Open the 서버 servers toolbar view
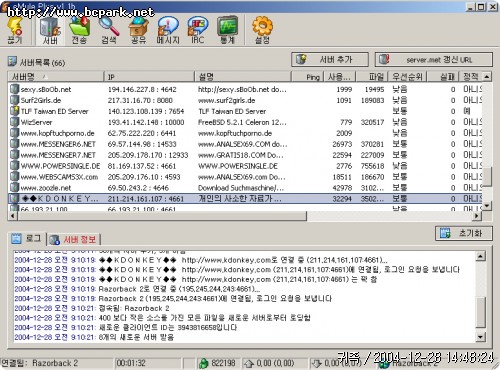The height and width of the screenshot is (370, 500). (50, 31)
